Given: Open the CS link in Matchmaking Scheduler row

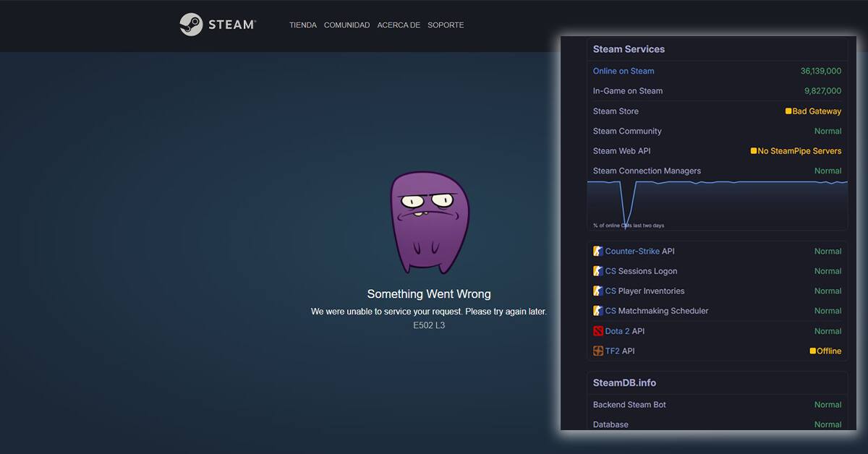Looking at the screenshot, I should click(x=610, y=311).
